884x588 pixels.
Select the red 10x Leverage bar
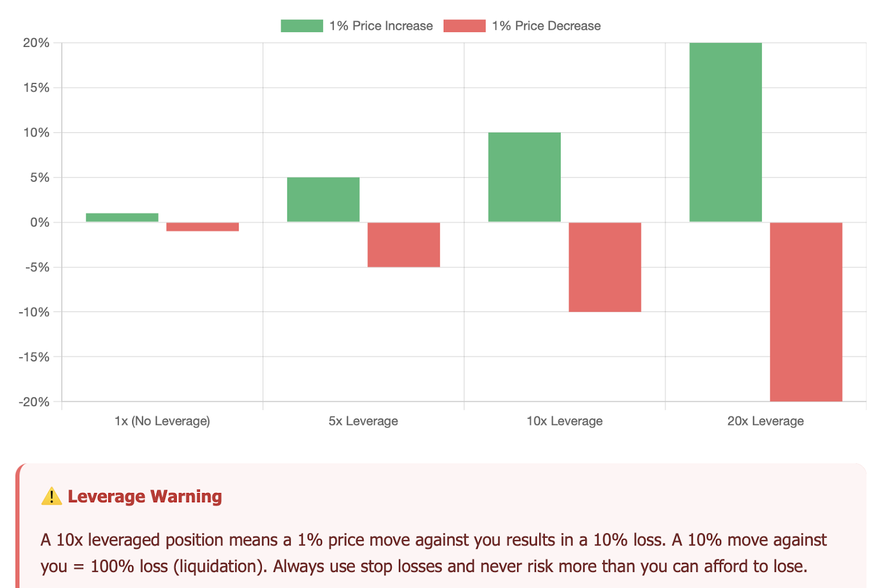604,267
